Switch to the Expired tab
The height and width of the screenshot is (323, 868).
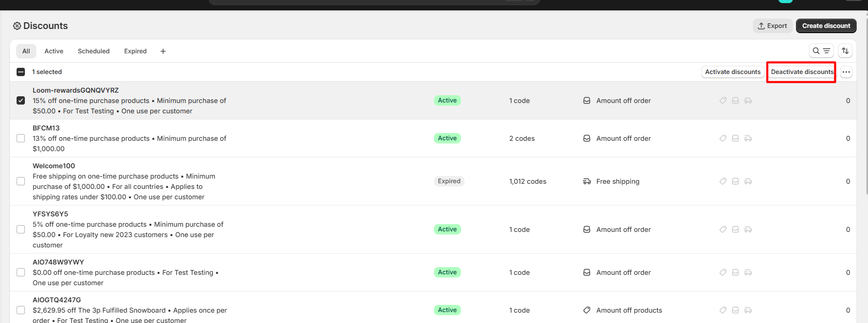click(135, 51)
